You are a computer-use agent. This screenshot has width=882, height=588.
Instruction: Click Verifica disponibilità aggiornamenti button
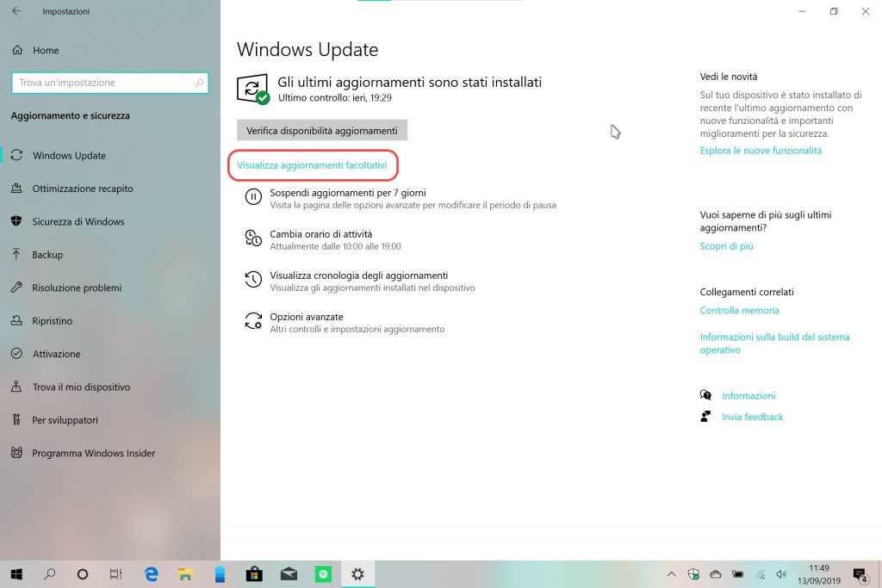[x=321, y=130]
